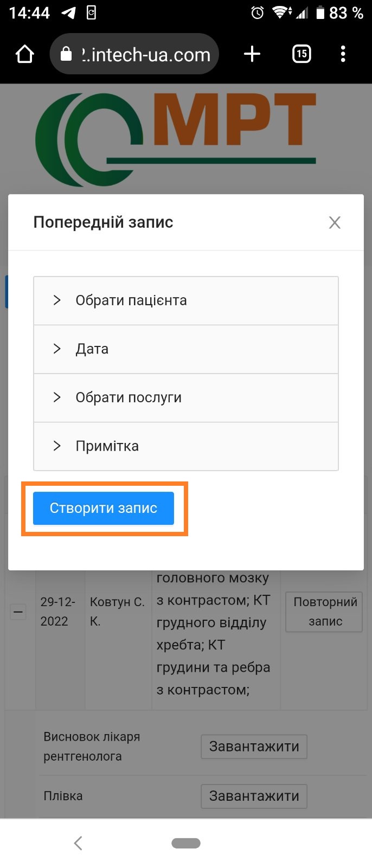Tap the intech-ua.com address bar

[x=146, y=54]
